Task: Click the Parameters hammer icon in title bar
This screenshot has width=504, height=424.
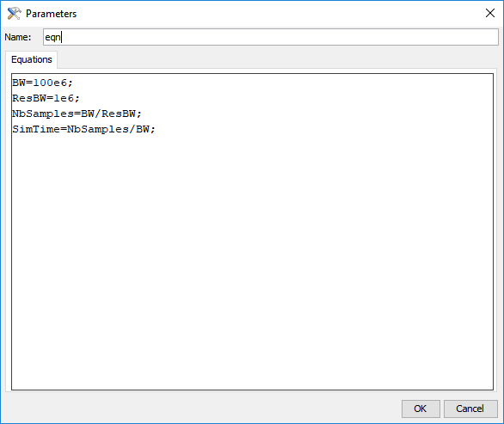Action: (x=14, y=14)
